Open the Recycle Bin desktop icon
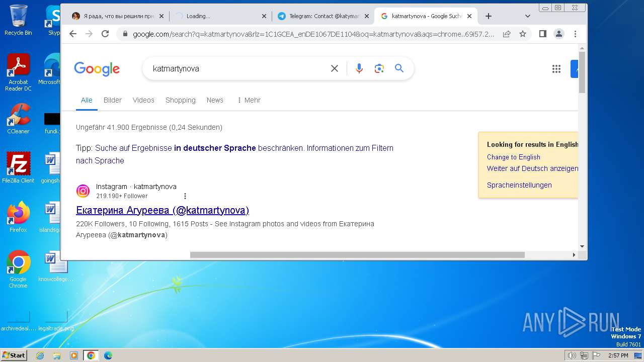 click(18, 20)
